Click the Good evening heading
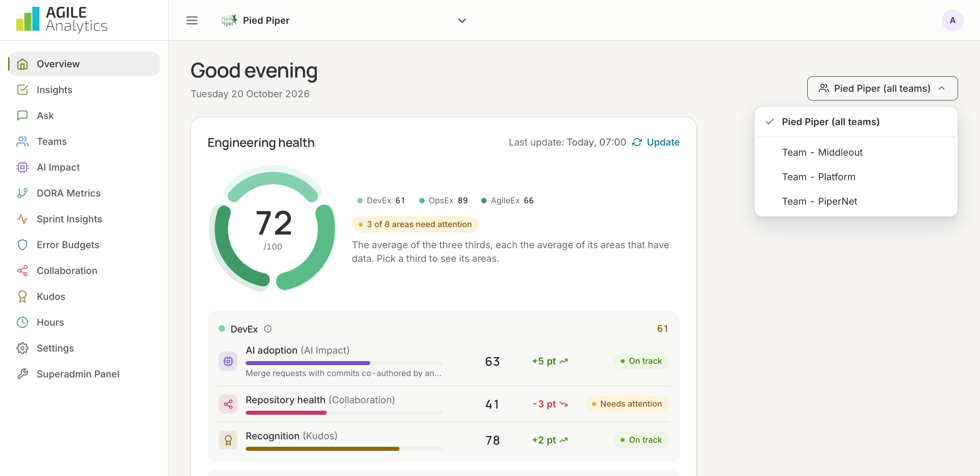Screen dimensions: 980x476 [x=254, y=71]
